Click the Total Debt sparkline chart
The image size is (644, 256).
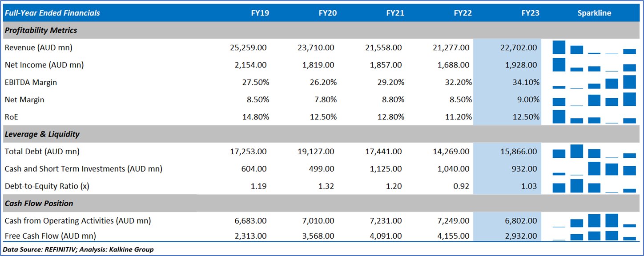click(594, 152)
